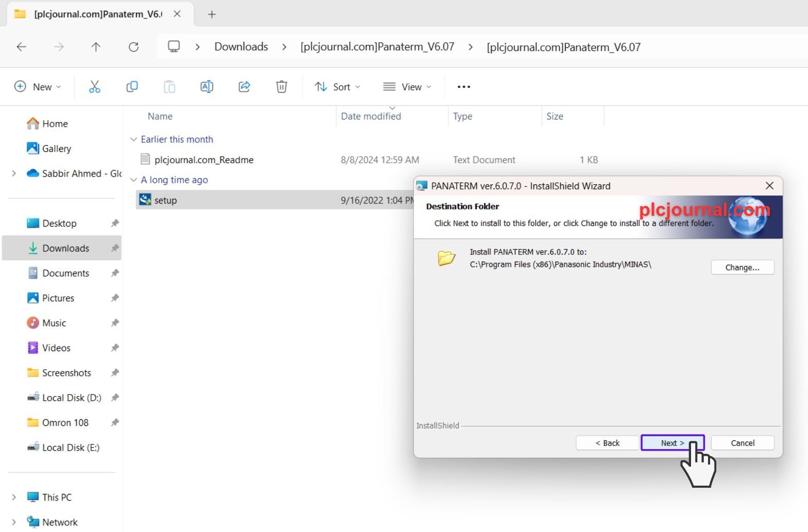This screenshot has height=532, width=808.
Task: Click the This PC monitor icon in address bar
Action: click(174, 47)
